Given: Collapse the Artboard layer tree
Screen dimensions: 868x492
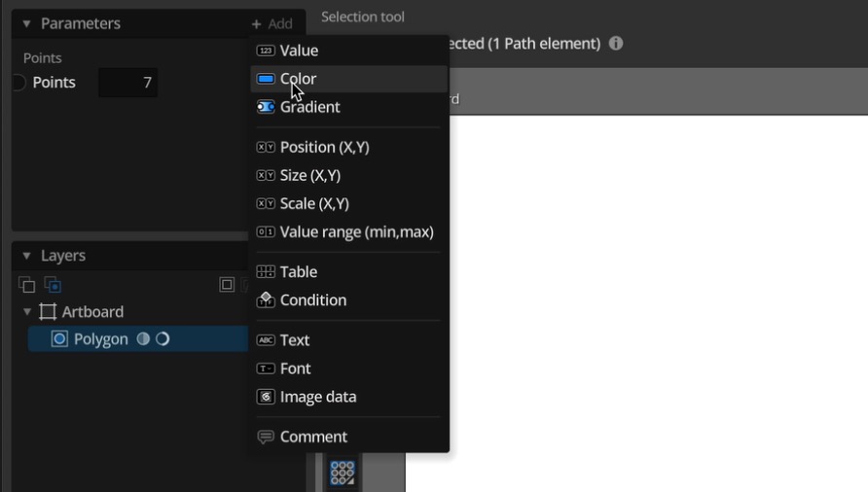Looking at the screenshot, I should click(x=26, y=312).
